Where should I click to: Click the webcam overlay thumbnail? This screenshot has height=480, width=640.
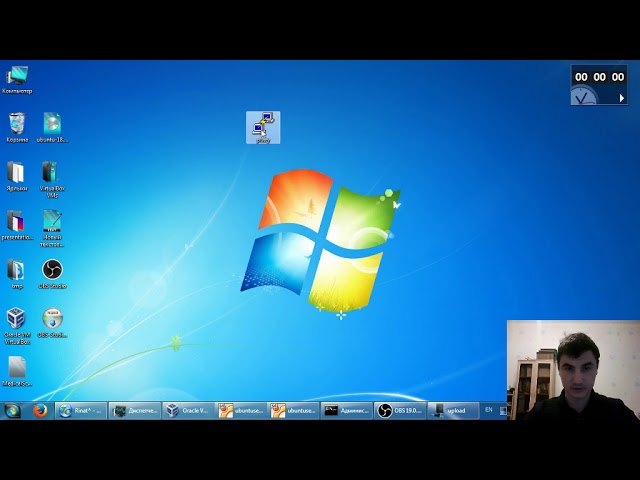click(573, 370)
